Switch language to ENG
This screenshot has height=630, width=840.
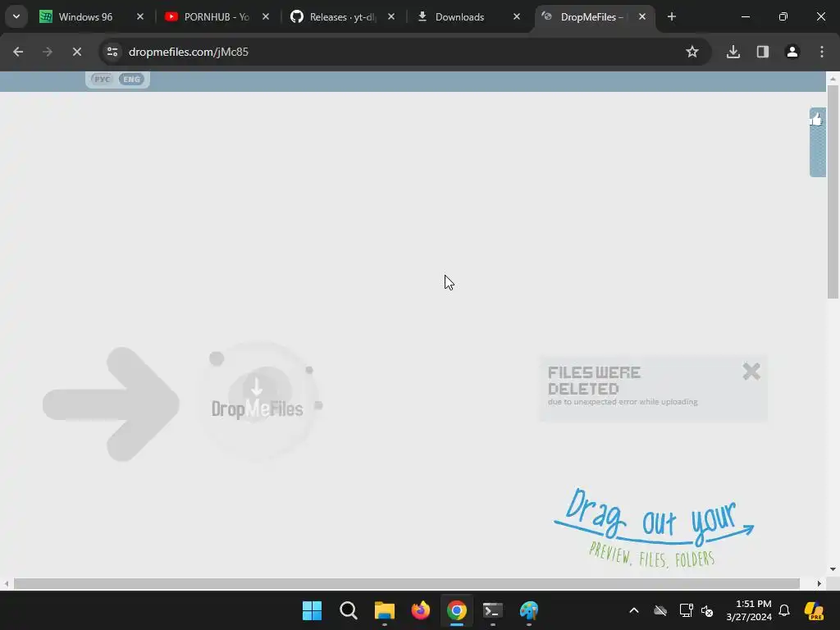coord(131,80)
